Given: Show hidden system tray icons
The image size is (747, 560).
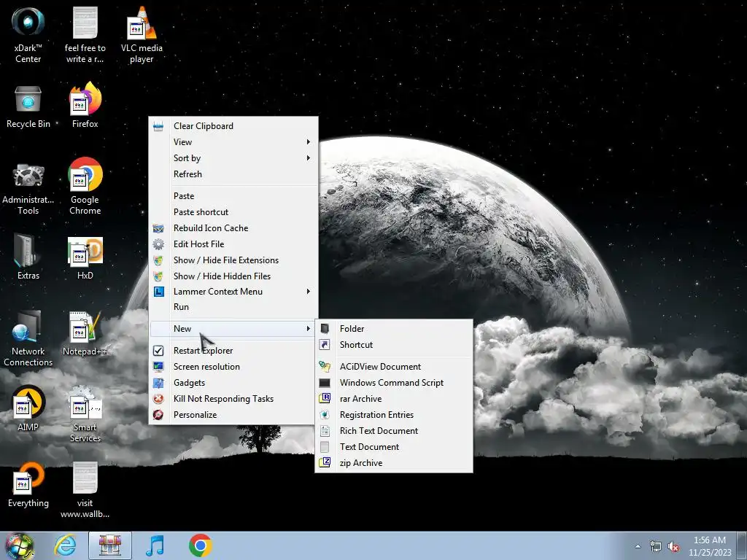Looking at the screenshot, I should tap(638, 547).
